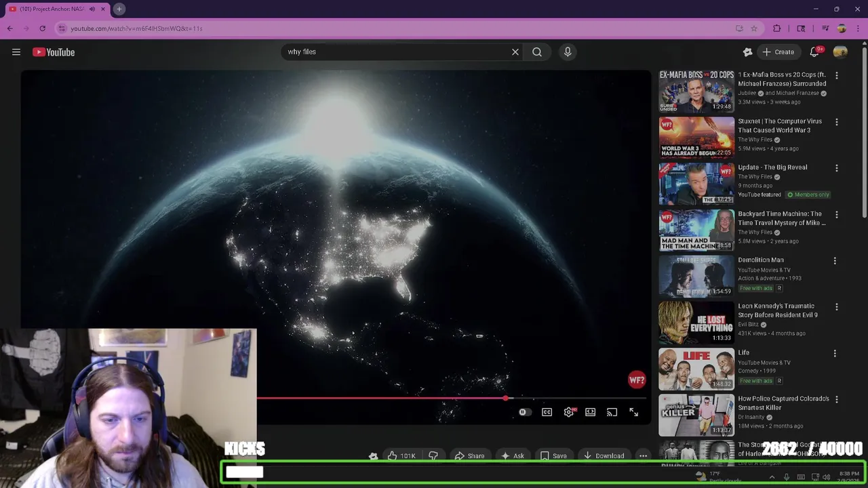
Task: Open options for Demolition Man
Action: (x=836, y=261)
